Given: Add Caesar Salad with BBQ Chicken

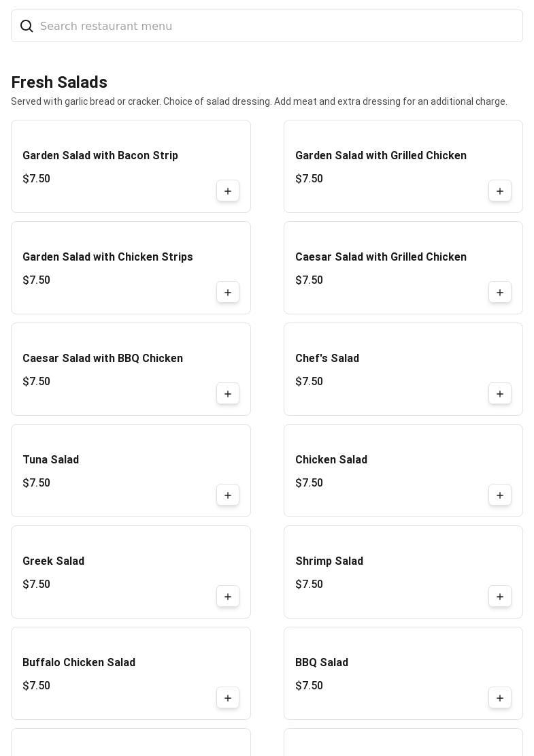Looking at the screenshot, I should pos(228,394).
